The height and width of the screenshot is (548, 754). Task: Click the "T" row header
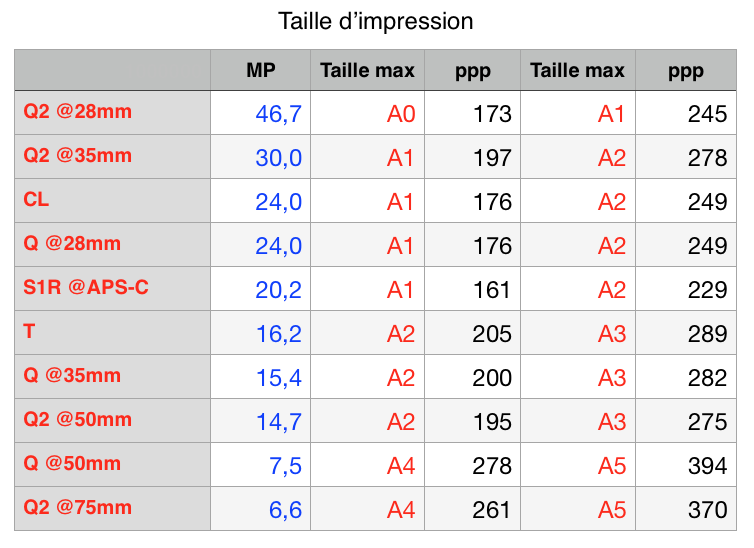coord(30,332)
